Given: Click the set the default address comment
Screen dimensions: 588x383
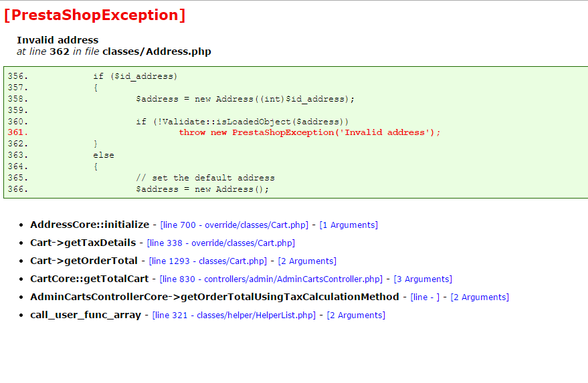Looking at the screenshot, I should pos(205,178).
